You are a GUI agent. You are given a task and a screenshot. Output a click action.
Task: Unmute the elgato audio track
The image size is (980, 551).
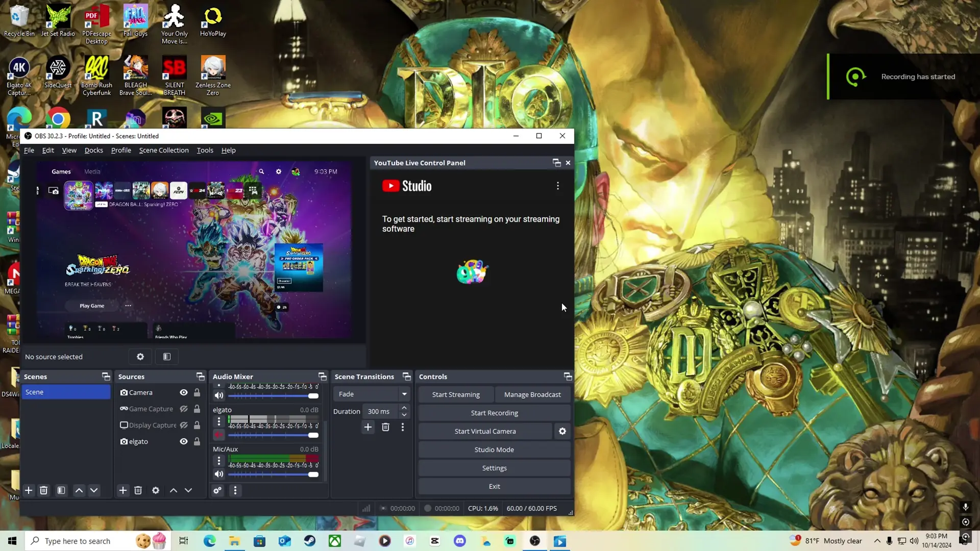(x=218, y=435)
